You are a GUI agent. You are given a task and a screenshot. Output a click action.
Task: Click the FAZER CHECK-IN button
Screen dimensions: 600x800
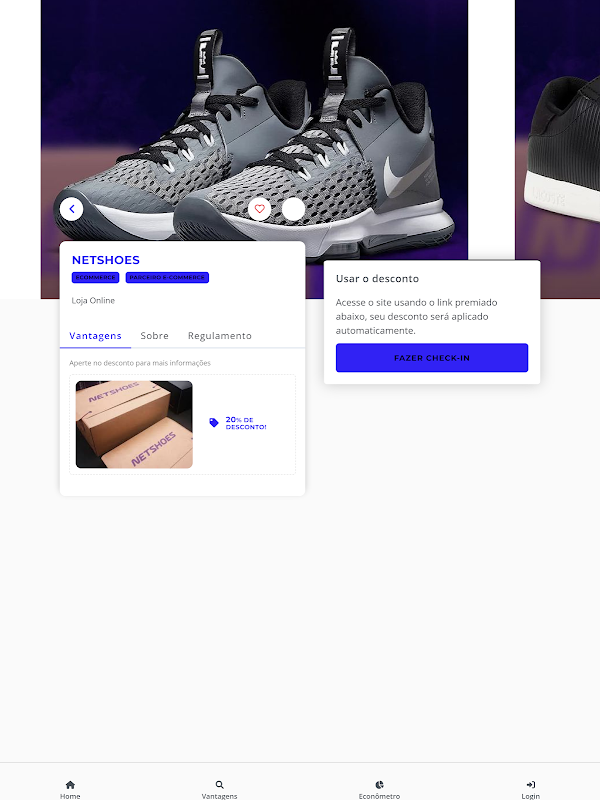point(432,358)
